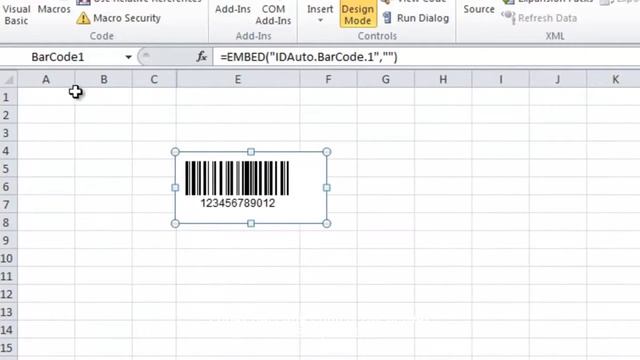Select column G header
Screen dimensions: 640x360
coord(385,79)
